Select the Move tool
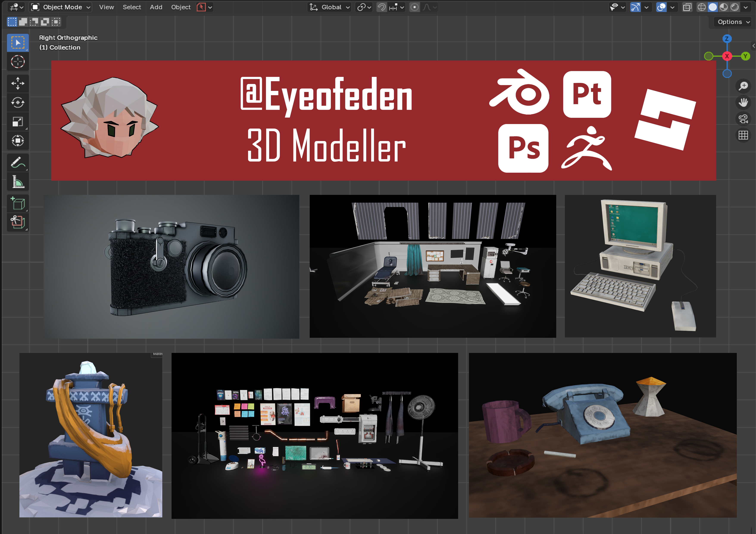 (x=18, y=84)
